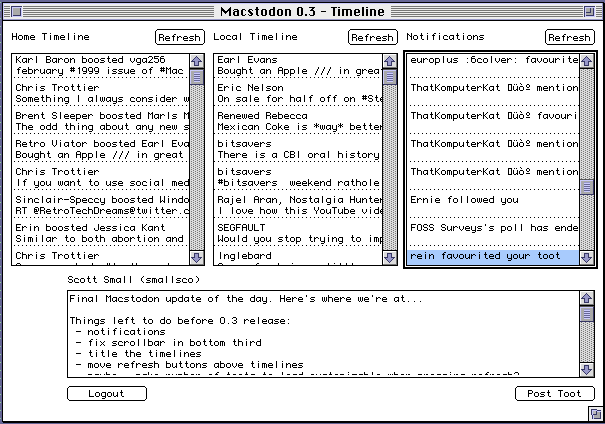Open Eric Nelson's toot in Local Timeline
The image size is (605, 424).
297,93
